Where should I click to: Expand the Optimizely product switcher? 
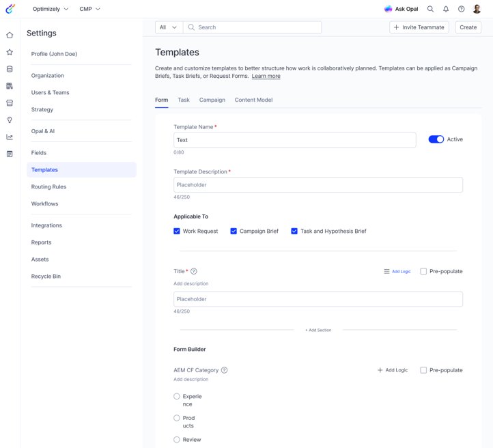click(51, 9)
